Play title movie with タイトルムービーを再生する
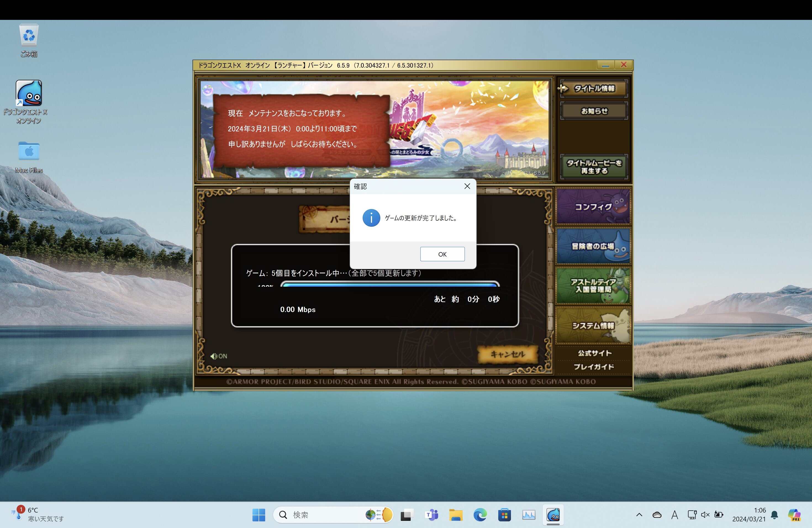This screenshot has height=528, width=812. (594, 167)
